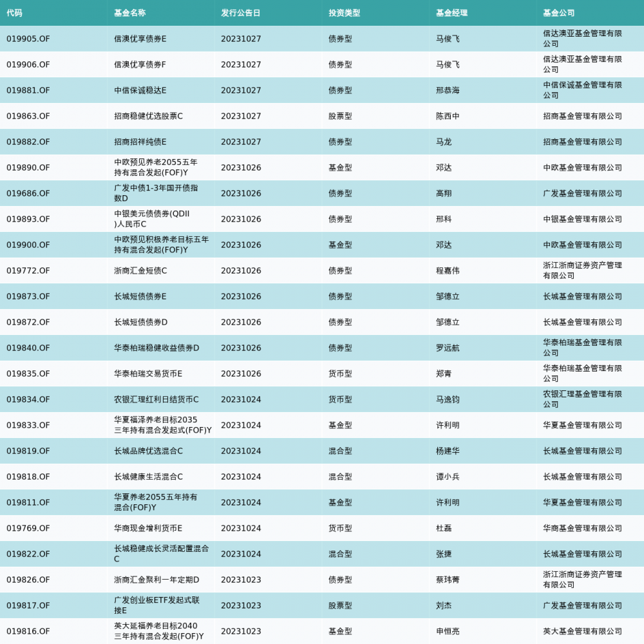This screenshot has height=644, width=644.
Task: Select fund code 019873.OF
Action: point(28,296)
